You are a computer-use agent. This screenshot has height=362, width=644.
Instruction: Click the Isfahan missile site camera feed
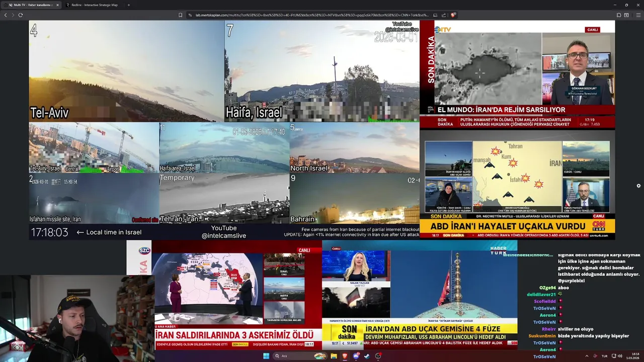pyautogui.click(x=94, y=199)
